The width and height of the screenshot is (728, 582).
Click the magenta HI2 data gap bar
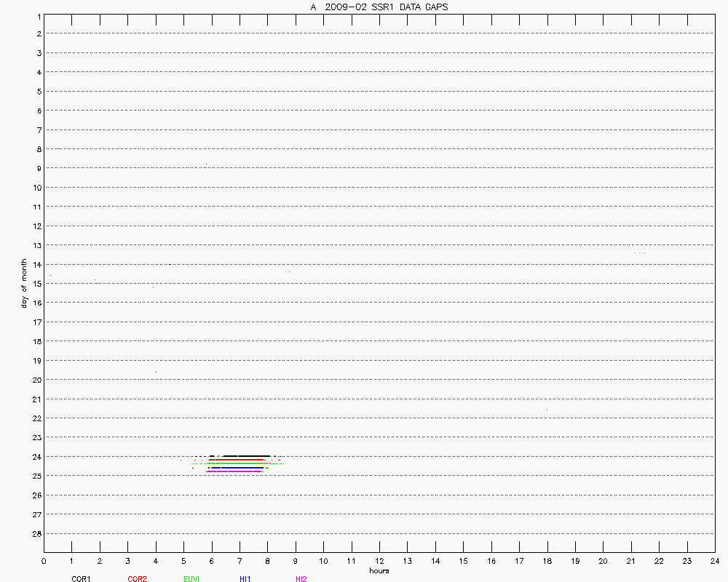(234, 471)
